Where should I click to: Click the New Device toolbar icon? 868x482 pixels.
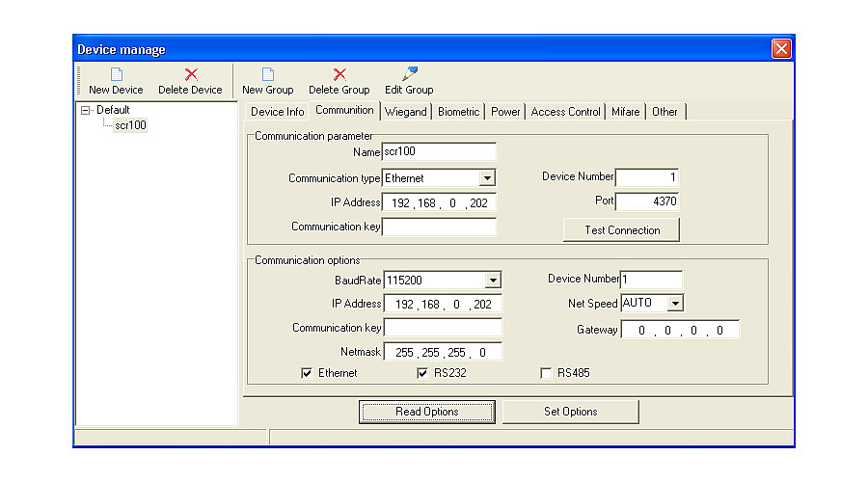[116, 74]
